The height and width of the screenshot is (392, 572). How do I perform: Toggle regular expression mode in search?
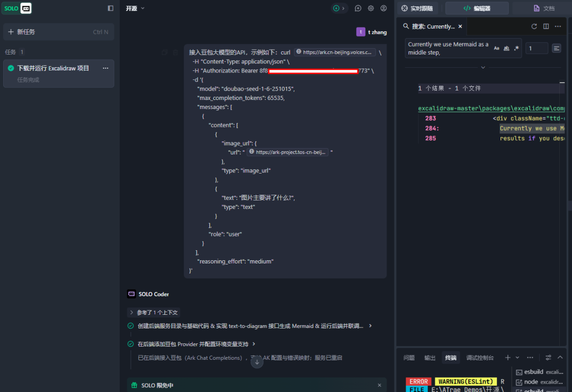(x=516, y=48)
